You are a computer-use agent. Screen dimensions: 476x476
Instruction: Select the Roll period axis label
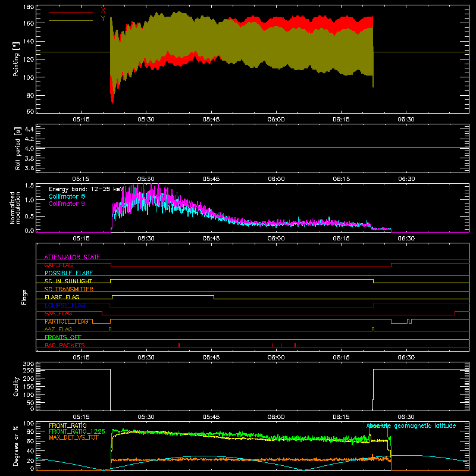pyautogui.click(x=18, y=148)
